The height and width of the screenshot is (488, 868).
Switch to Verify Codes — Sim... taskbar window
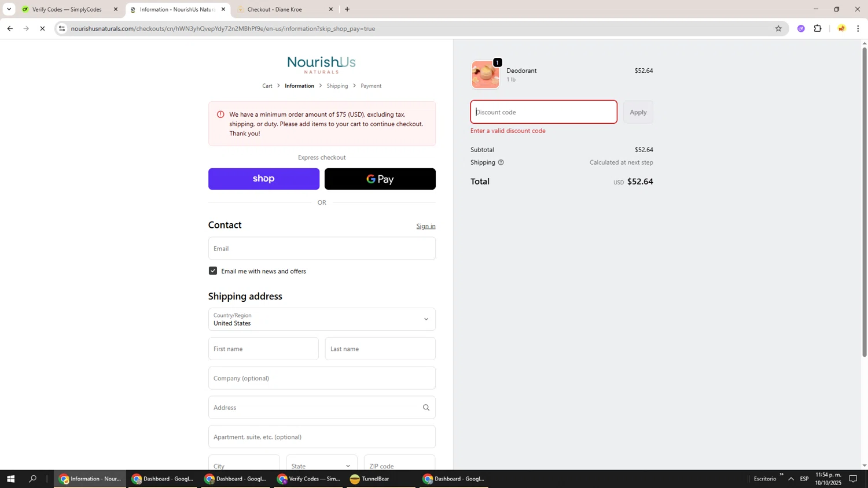tap(309, 479)
